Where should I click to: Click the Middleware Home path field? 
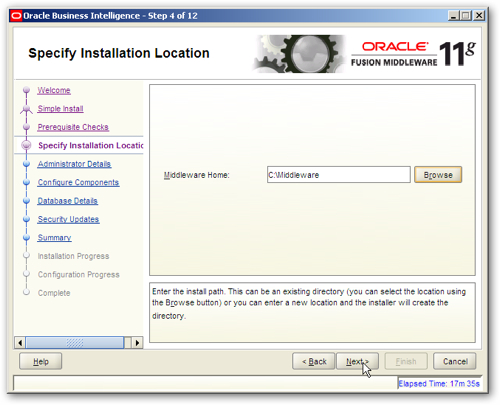tap(339, 175)
